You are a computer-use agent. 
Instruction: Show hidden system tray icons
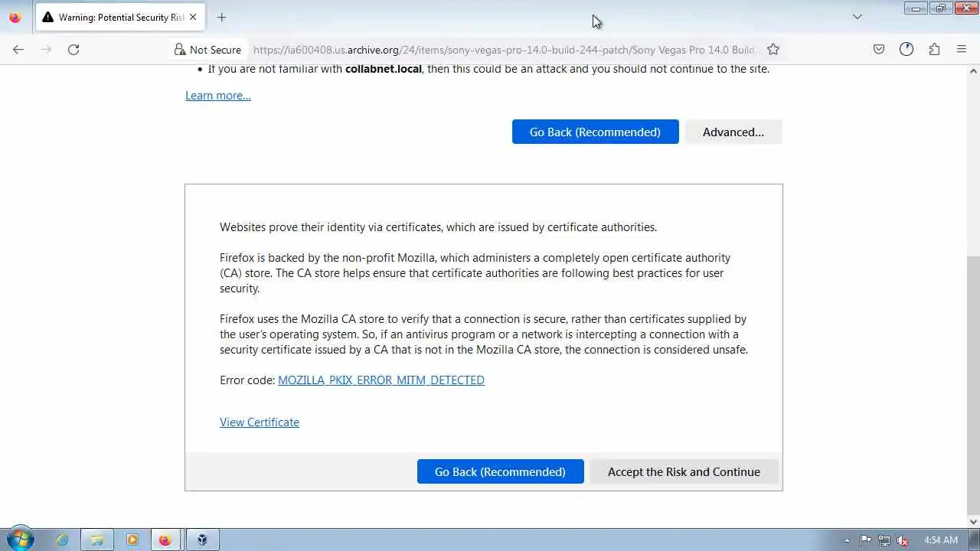point(847,540)
